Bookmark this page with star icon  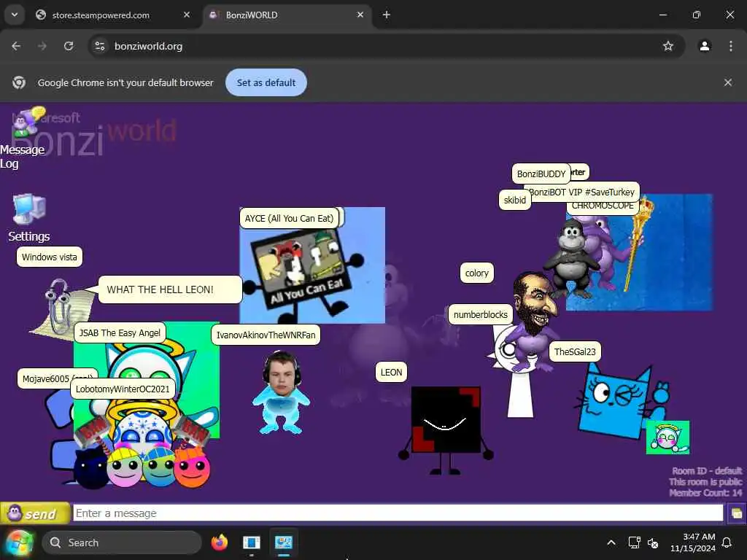point(668,46)
